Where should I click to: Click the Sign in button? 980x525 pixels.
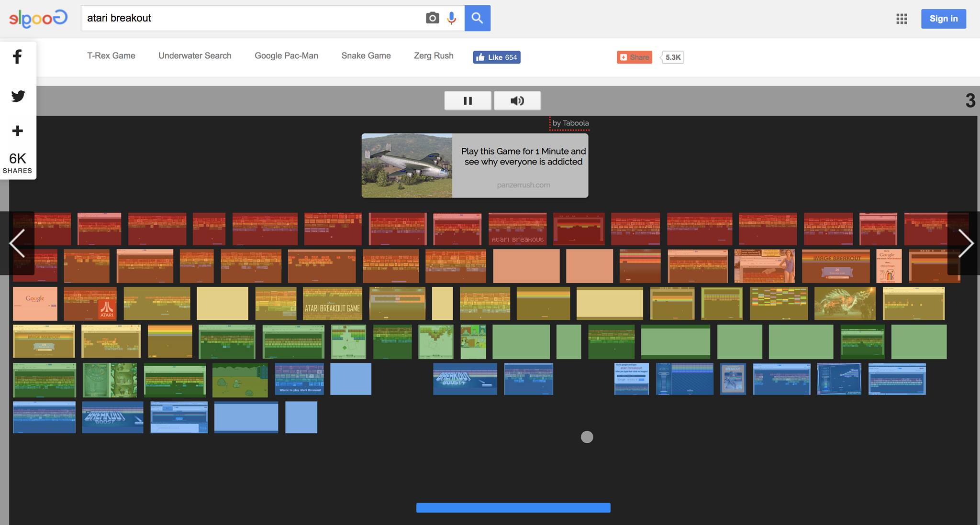pyautogui.click(x=944, y=19)
